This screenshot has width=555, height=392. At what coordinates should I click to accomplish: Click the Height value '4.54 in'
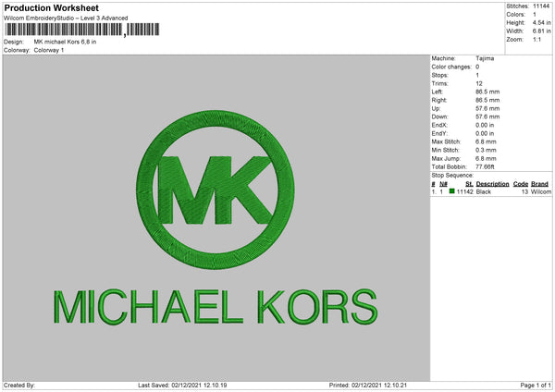click(x=541, y=22)
